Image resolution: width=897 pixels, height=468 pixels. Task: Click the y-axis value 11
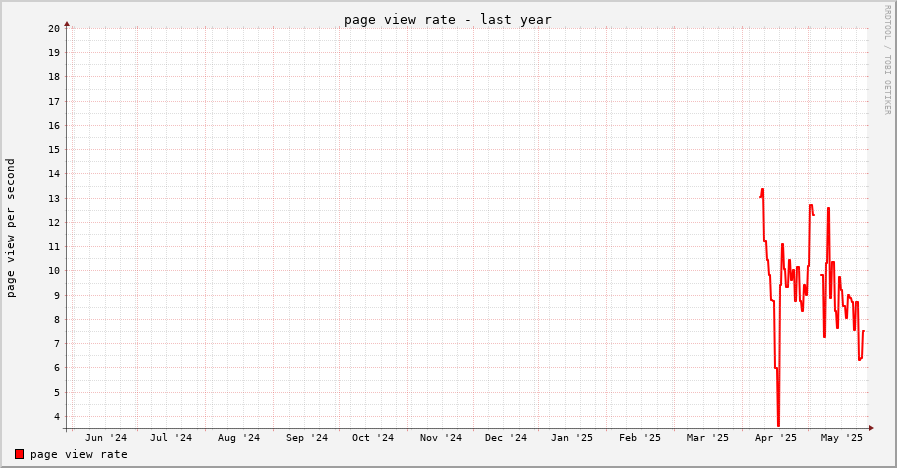coord(54,247)
